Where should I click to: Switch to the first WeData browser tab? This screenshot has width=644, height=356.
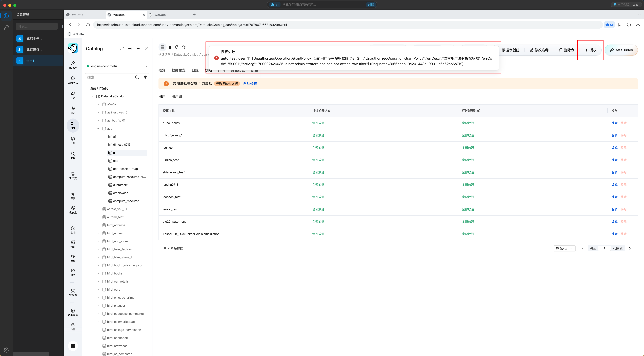(x=85, y=15)
